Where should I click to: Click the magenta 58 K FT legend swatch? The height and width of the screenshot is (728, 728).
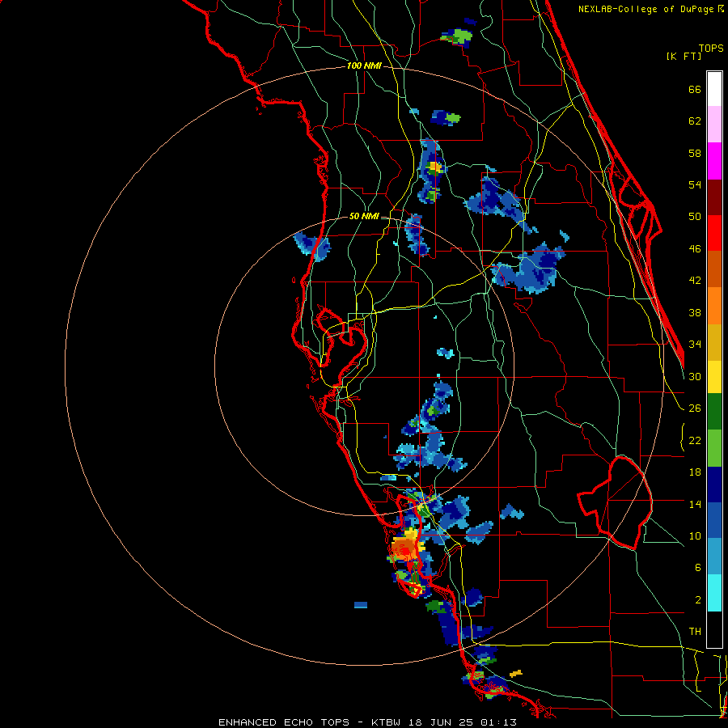tap(714, 161)
